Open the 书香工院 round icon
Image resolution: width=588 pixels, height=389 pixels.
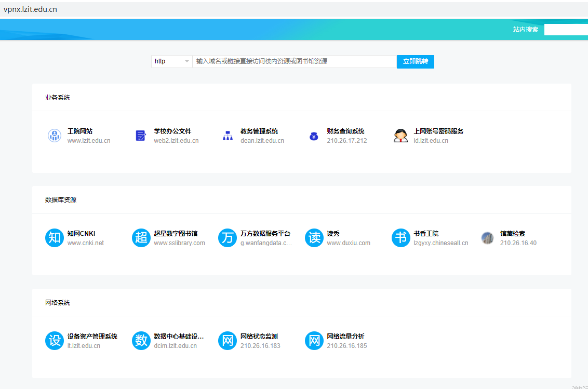[x=400, y=238]
